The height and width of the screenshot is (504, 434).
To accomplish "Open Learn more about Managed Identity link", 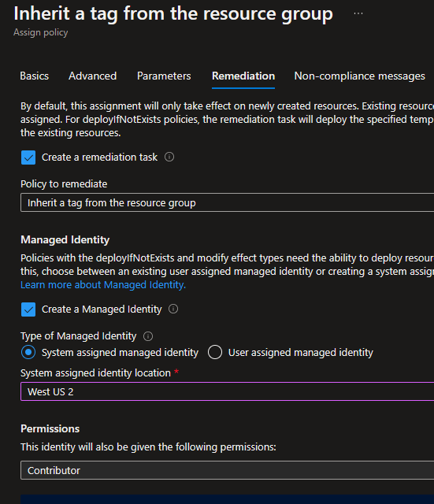I will [x=103, y=285].
